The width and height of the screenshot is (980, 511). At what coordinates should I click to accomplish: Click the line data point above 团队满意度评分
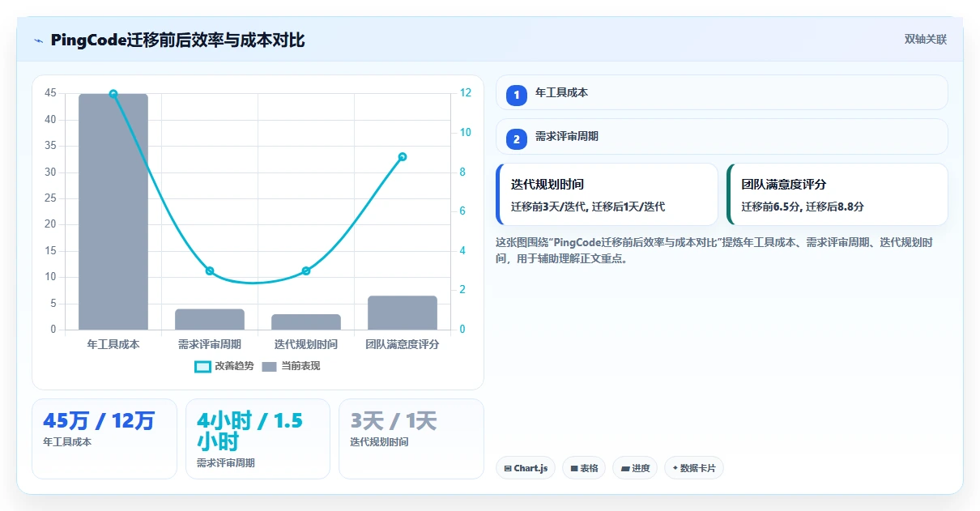click(403, 156)
